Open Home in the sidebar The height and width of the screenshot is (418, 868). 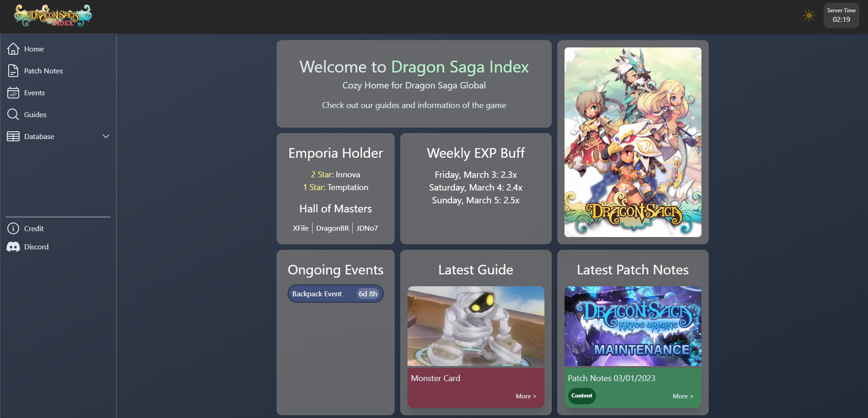click(34, 49)
